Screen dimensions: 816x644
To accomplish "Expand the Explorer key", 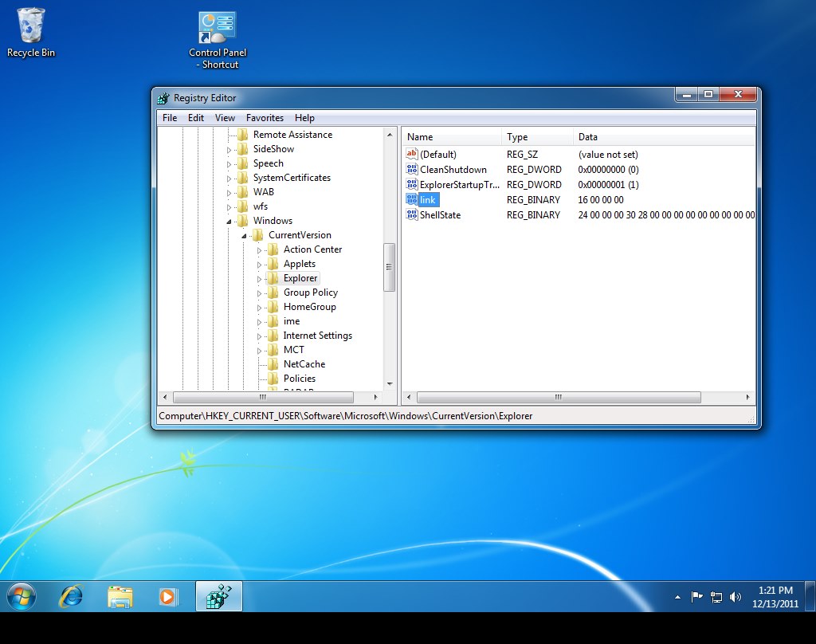I will pyautogui.click(x=259, y=279).
